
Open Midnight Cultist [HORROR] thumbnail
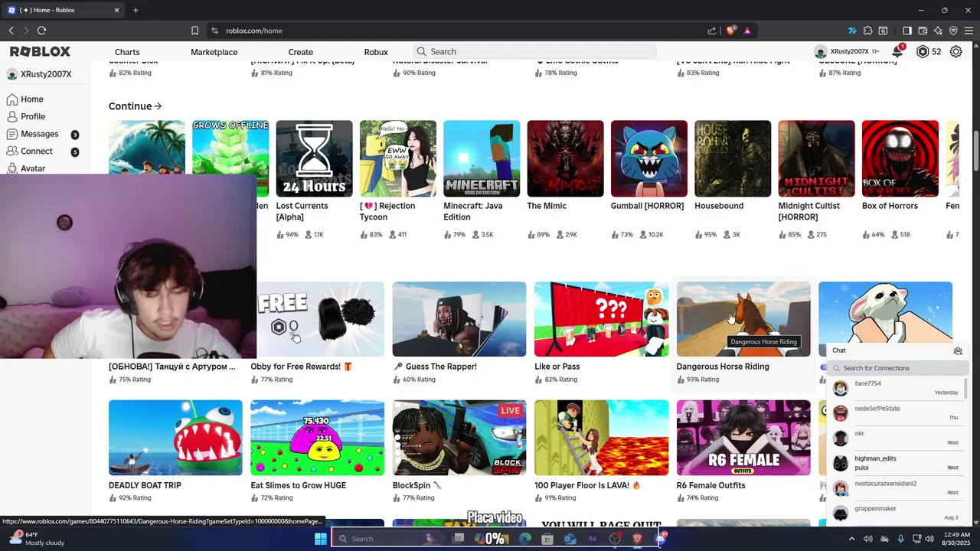pos(816,158)
